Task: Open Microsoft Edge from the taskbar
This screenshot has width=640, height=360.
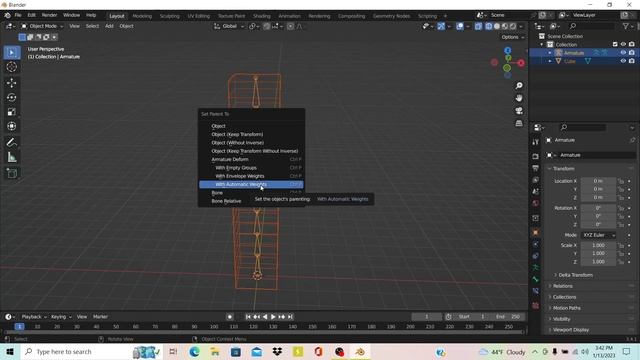Action: point(194,352)
